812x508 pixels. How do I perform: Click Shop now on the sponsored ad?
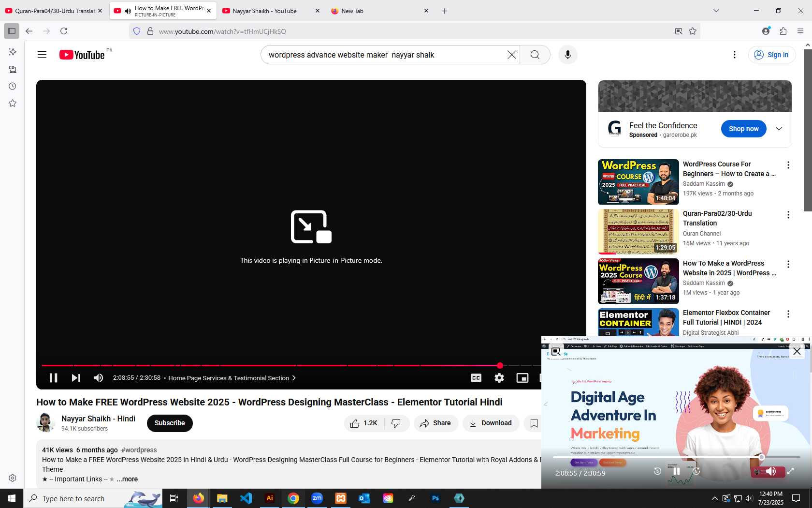(x=744, y=129)
